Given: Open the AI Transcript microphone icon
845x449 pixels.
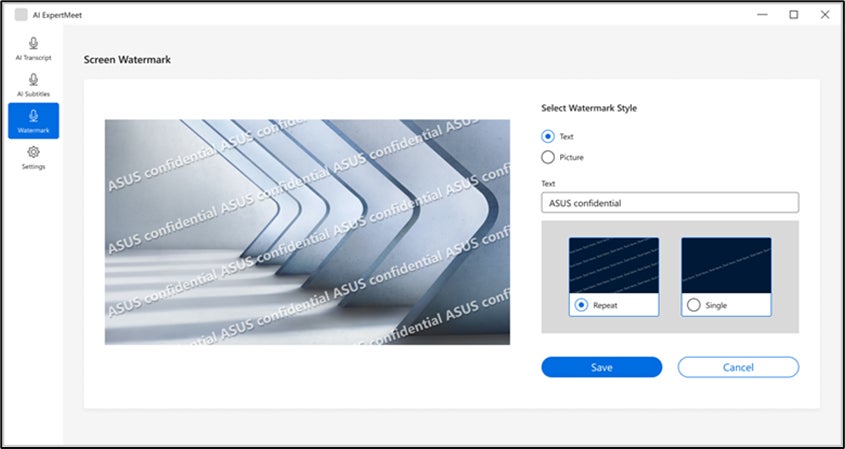Looking at the screenshot, I should 33,43.
